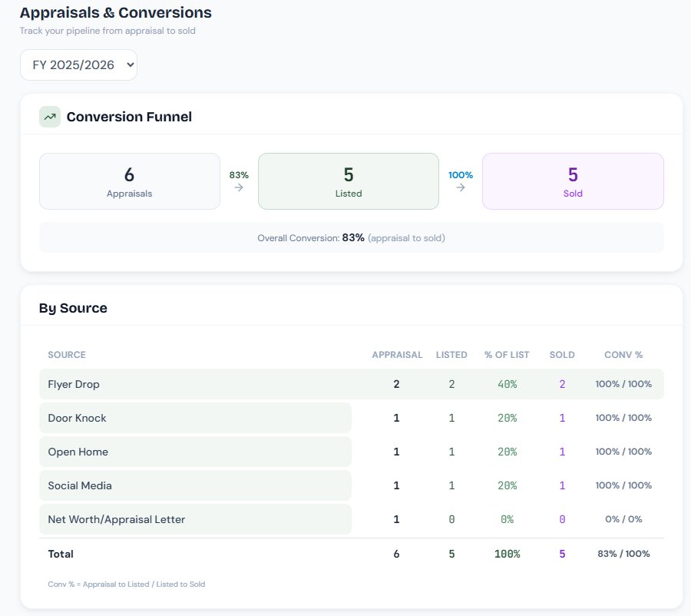
Task: Select the Listed stage card showing 5
Action: click(348, 181)
